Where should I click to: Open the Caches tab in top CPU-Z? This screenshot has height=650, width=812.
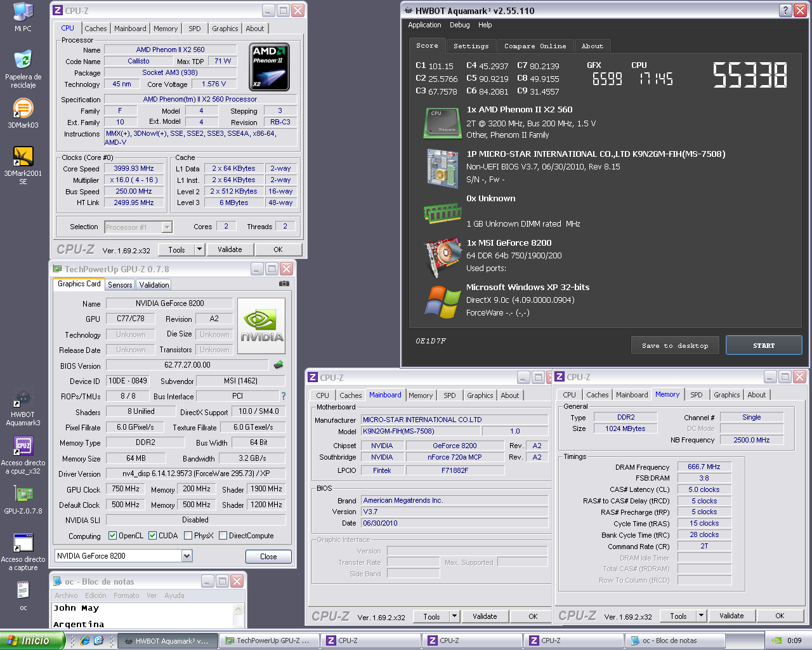tap(95, 29)
